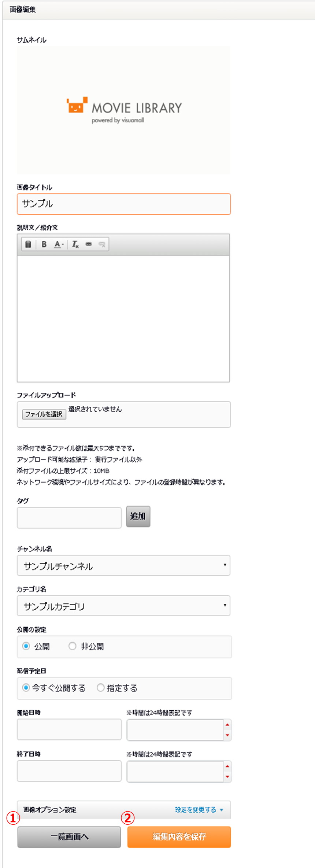Click the paste icon in editor toolbar
The image size is (315, 868).
click(28, 244)
